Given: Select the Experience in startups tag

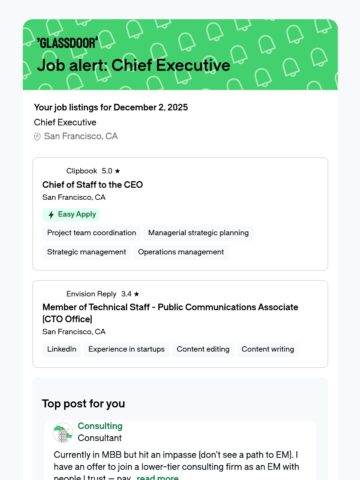Looking at the screenshot, I should [126, 349].
